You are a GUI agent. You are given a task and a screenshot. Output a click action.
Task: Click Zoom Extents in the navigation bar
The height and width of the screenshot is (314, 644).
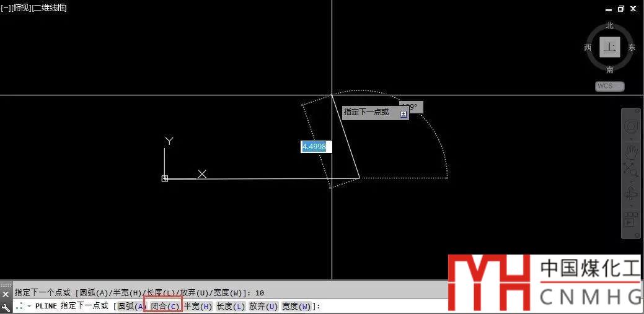(x=631, y=168)
